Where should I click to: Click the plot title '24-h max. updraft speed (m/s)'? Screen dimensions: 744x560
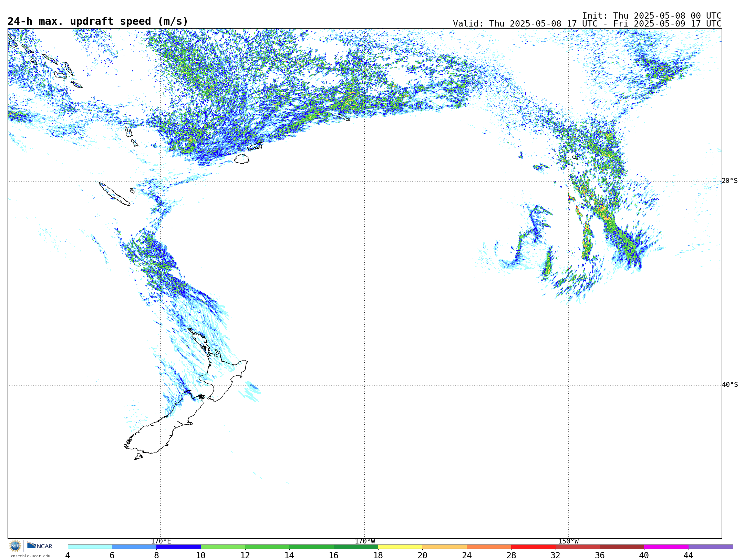click(98, 21)
